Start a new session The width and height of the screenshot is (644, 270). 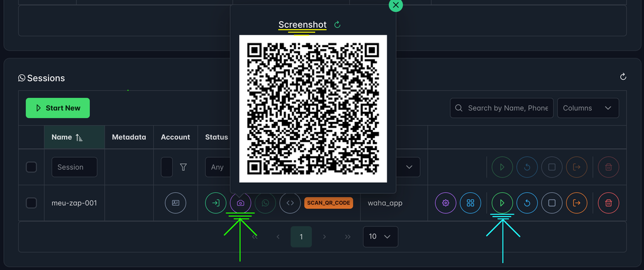tap(58, 108)
